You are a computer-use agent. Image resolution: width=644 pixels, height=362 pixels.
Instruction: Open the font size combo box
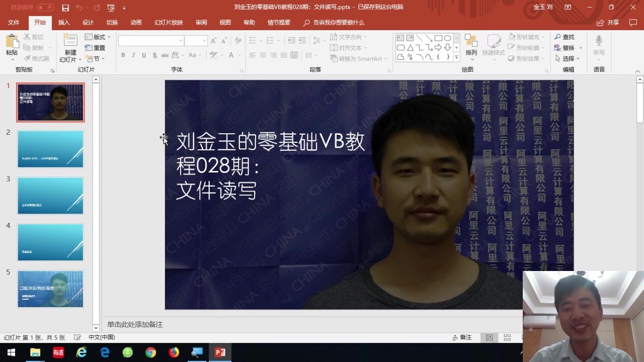pos(196,41)
